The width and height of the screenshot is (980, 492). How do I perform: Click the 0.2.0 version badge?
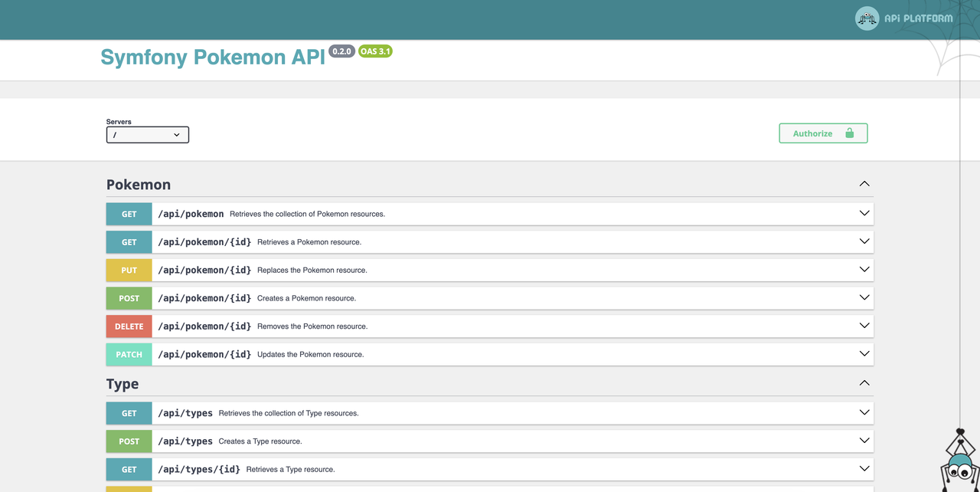coord(341,51)
